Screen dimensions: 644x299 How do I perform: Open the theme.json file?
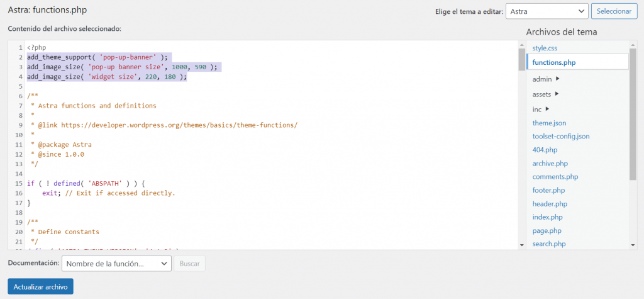point(549,123)
